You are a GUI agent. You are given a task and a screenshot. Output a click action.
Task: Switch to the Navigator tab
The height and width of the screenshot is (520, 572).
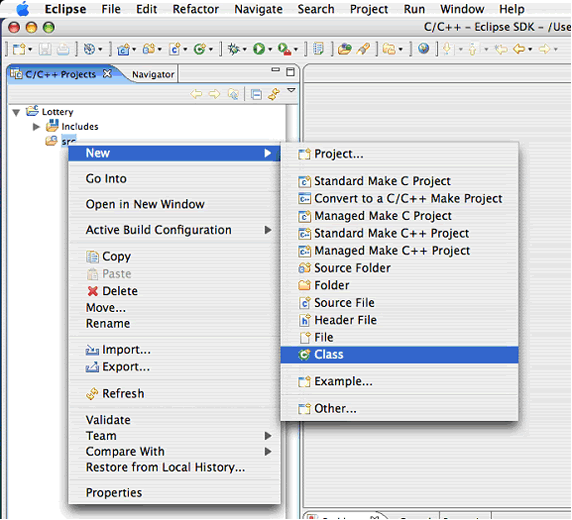click(x=153, y=74)
